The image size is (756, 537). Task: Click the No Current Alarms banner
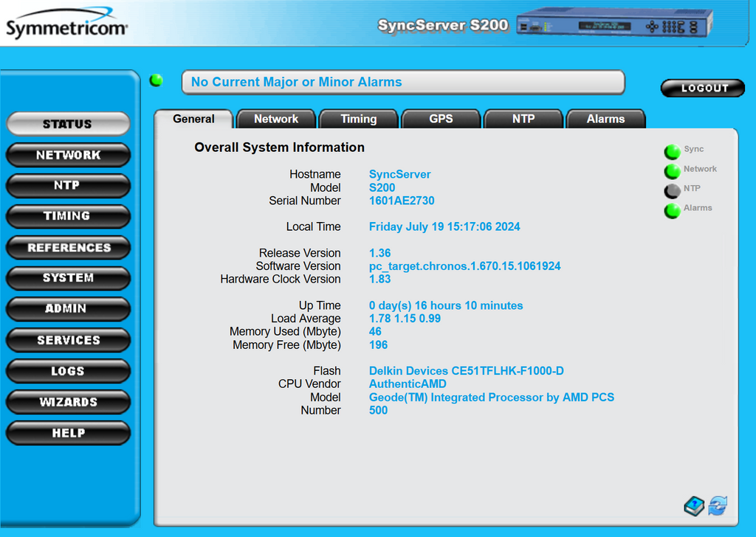[403, 83]
